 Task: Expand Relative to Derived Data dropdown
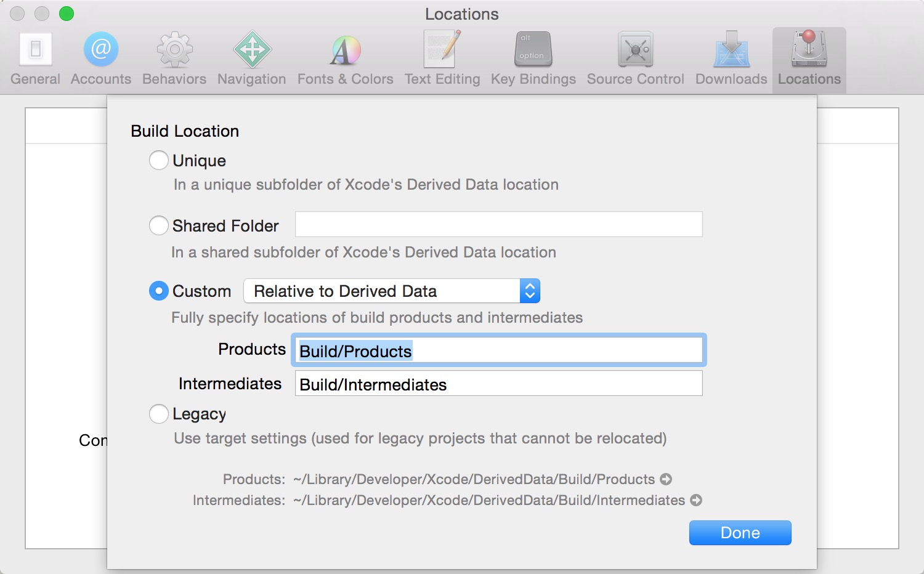pyautogui.click(x=392, y=291)
